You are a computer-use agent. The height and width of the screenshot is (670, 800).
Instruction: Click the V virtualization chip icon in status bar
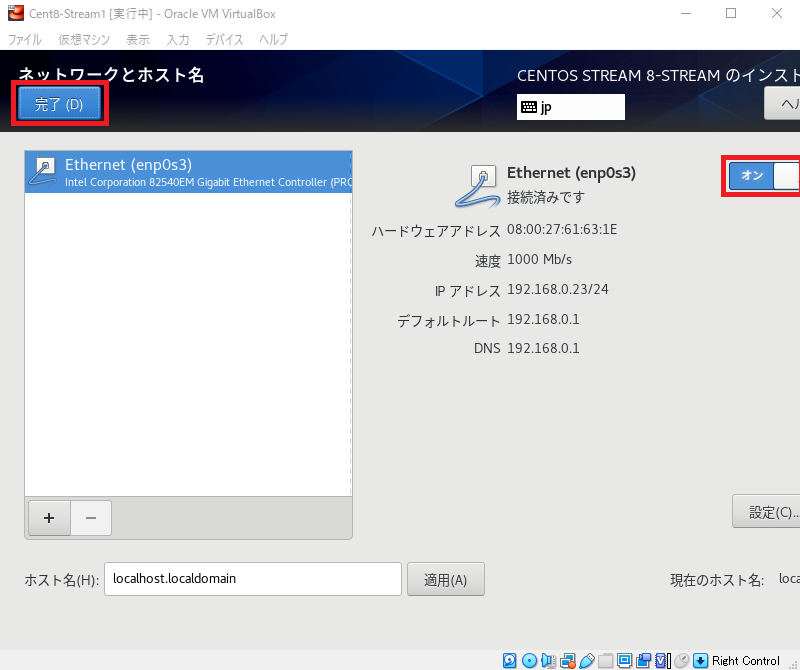click(662, 660)
